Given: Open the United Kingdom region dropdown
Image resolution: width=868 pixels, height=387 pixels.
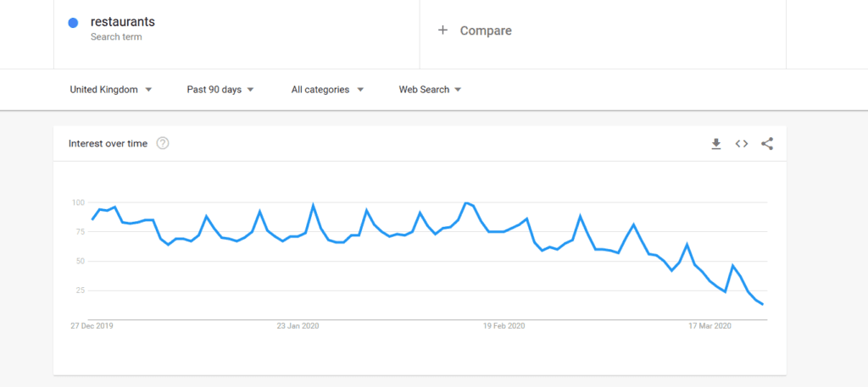Looking at the screenshot, I should click(x=111, y=90).
